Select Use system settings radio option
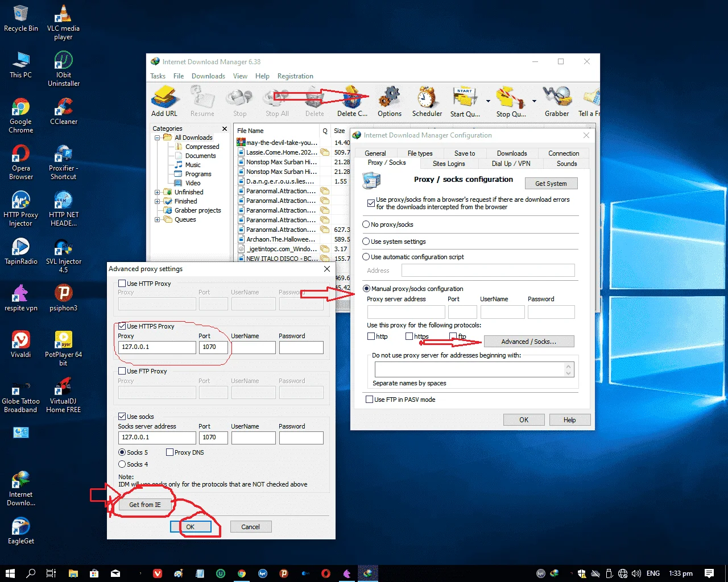The height and width of the screenshot is (582, 728). (x=366, y=242)
